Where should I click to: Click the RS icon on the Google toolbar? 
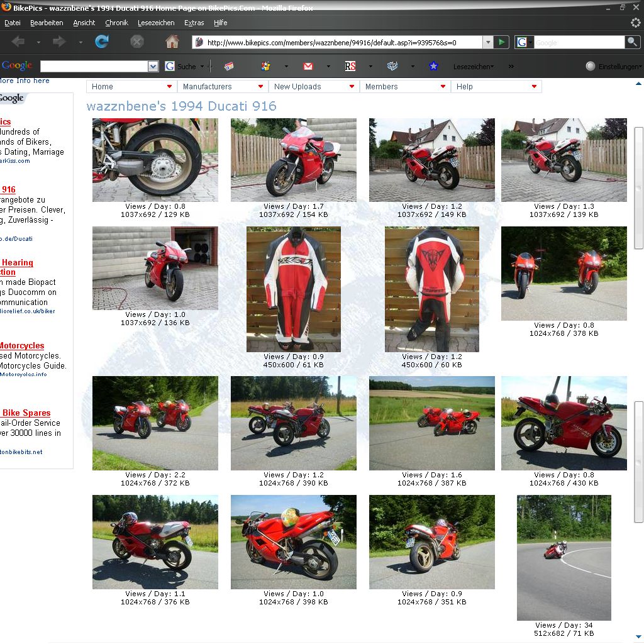(x=350, y=66)
